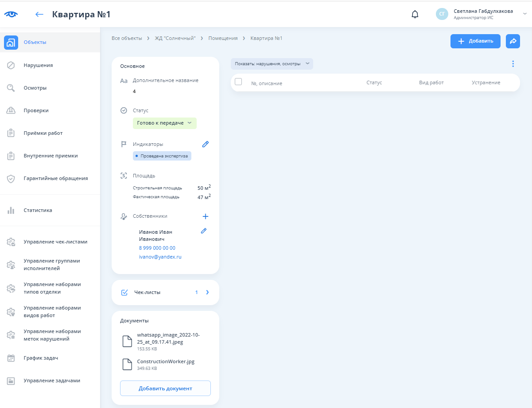Click the eye logo in the top-left corner
Viewport: 532px width, 408px height.
point(11,14)
